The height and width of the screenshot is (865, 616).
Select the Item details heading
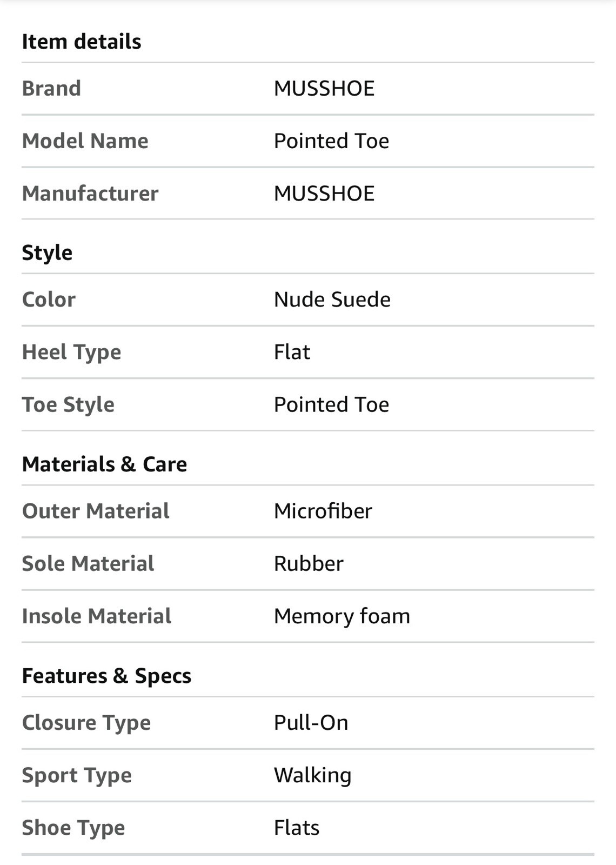tap(82, 42)
